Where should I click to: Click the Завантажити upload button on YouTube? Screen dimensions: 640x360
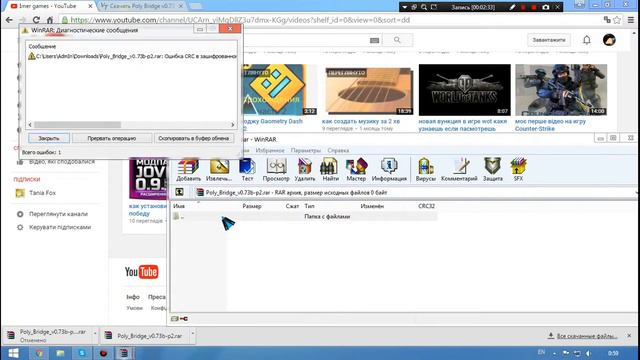pos(549,40)
